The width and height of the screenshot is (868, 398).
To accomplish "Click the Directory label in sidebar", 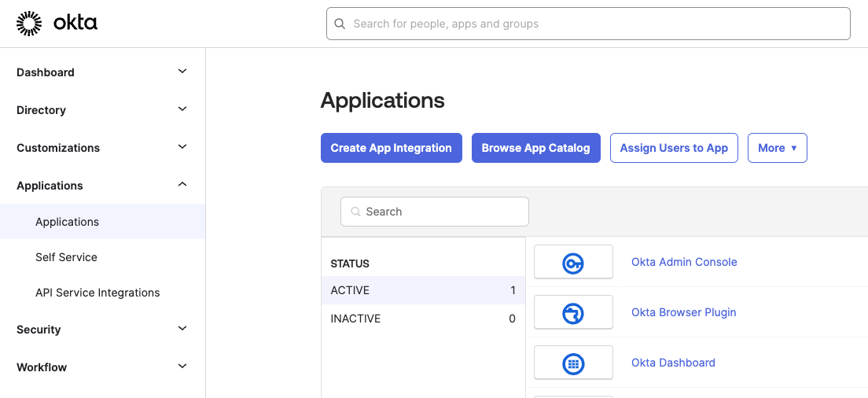I will [41, 110].
